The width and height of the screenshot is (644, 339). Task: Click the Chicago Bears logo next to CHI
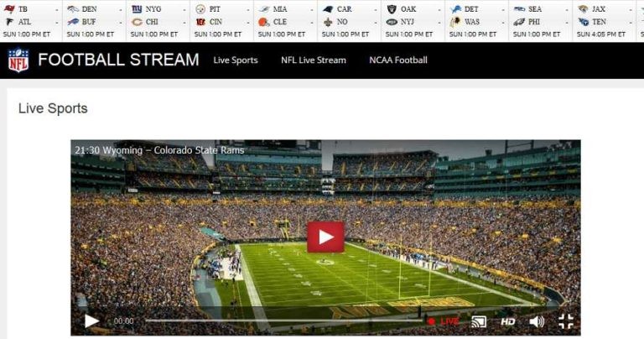coord(137,22)
